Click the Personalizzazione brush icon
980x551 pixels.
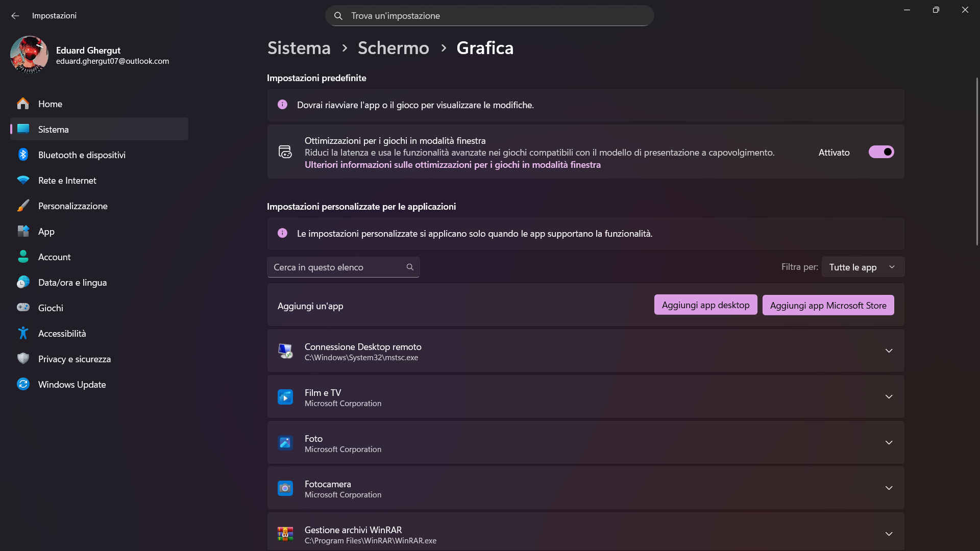pos(23,206)
